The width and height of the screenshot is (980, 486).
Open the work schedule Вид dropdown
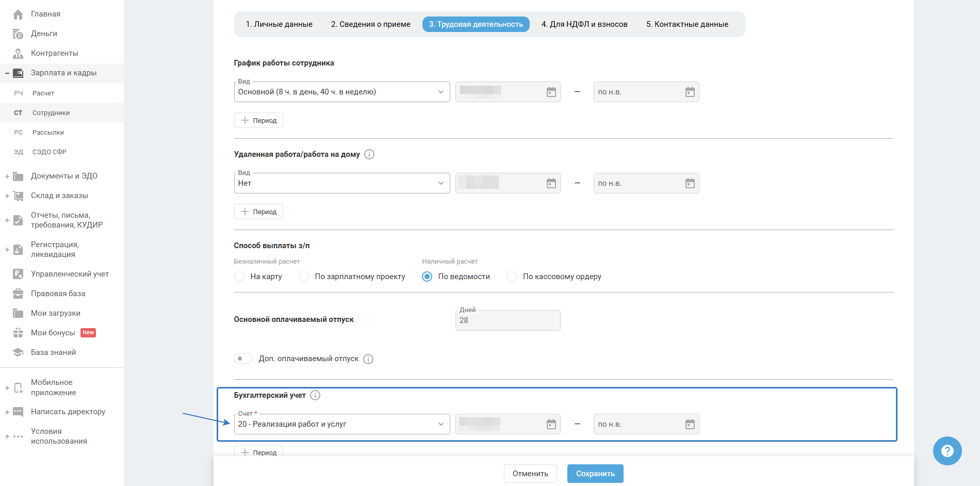(341, 92)
